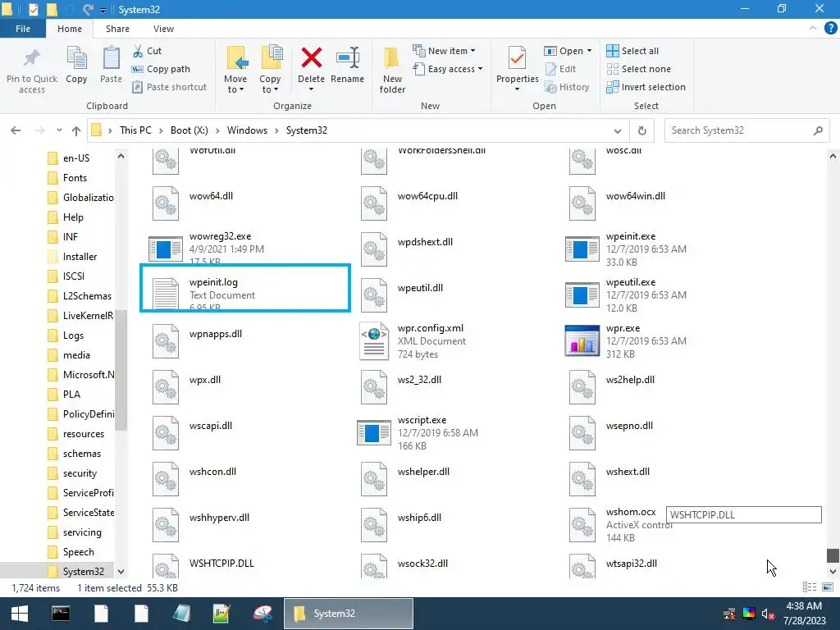Image resolution: width=840 pixels, height=630 pixels.
Task: Click This PC in the breadcrumb
Action: point(135,130)
